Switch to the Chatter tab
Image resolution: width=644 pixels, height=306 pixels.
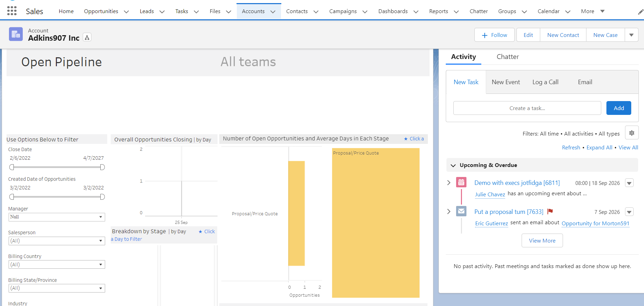pyautogui.click(x=507, y=57)
